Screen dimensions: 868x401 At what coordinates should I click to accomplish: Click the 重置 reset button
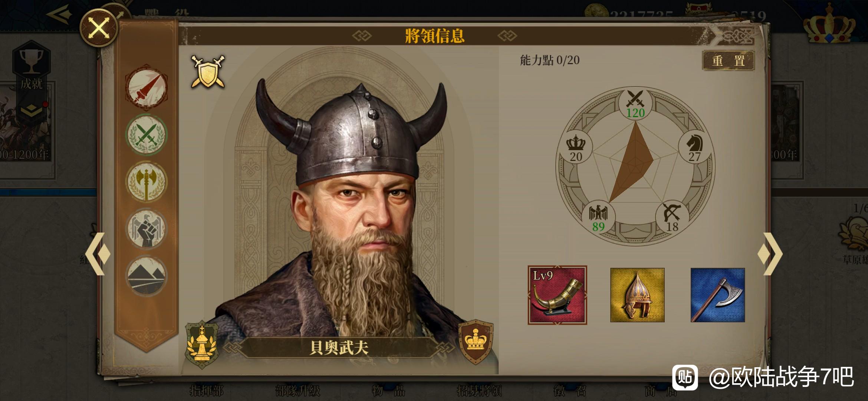point(729,61)
